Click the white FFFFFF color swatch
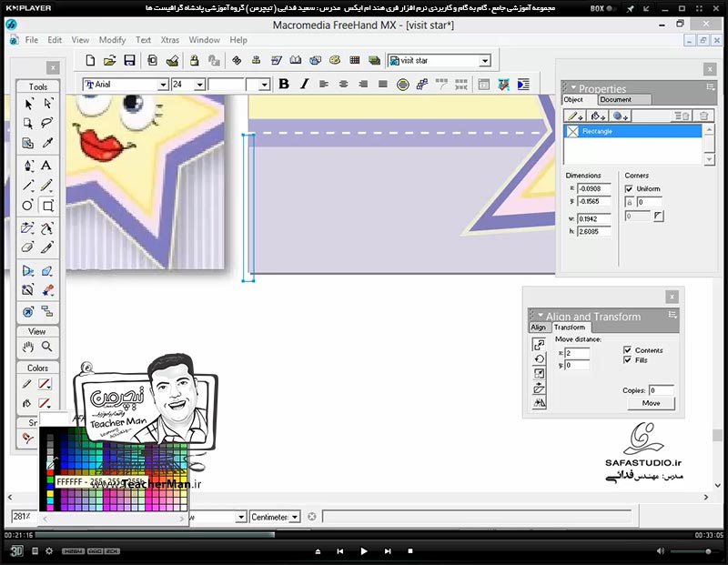This screenshot has width=728, height=565. pyautogui.click(x=50, y=464)
